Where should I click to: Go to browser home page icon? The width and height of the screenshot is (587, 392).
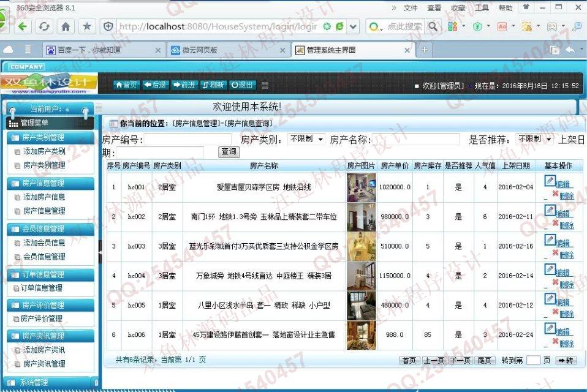66,26
